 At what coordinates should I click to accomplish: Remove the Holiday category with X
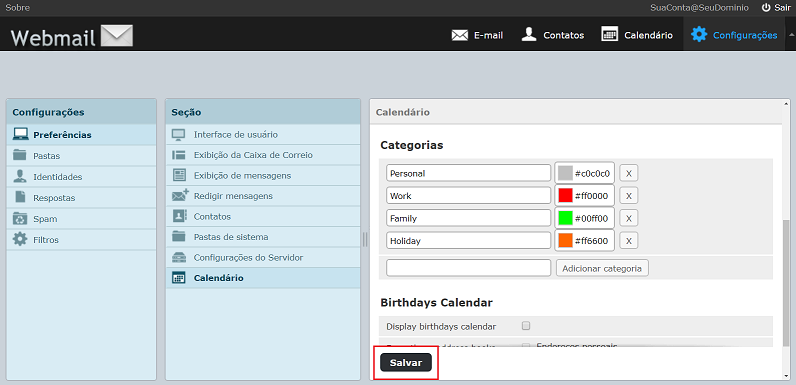[628, 240]
